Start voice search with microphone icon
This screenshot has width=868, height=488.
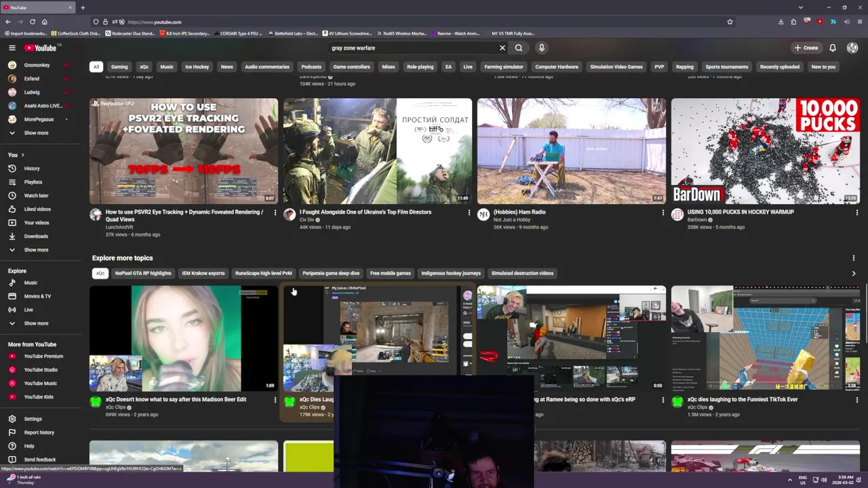[541, 48]
